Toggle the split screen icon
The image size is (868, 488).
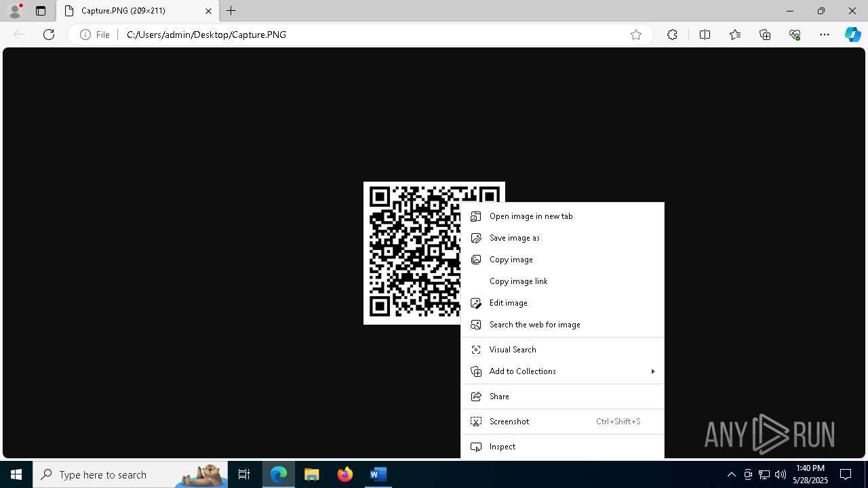point(705,35)
